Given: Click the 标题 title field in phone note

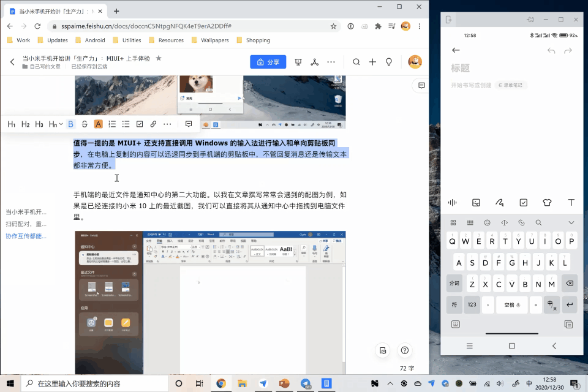Looking at the screenshot, I should pyautogui.click(x=461, y=68).
